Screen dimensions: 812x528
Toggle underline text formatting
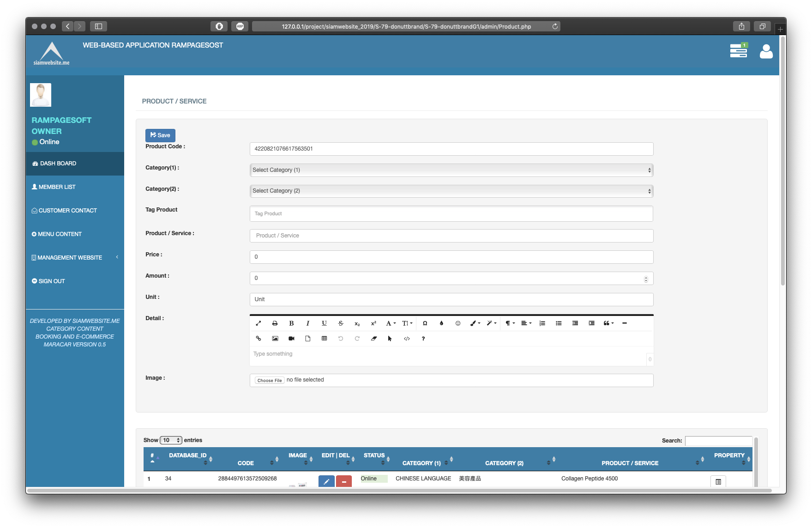point(324,323)
